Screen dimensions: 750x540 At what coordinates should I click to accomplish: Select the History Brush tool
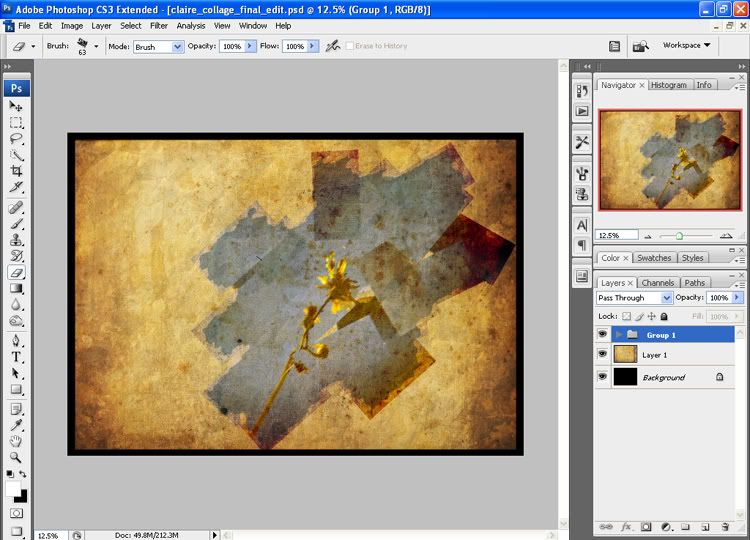[x=16, y=256]
